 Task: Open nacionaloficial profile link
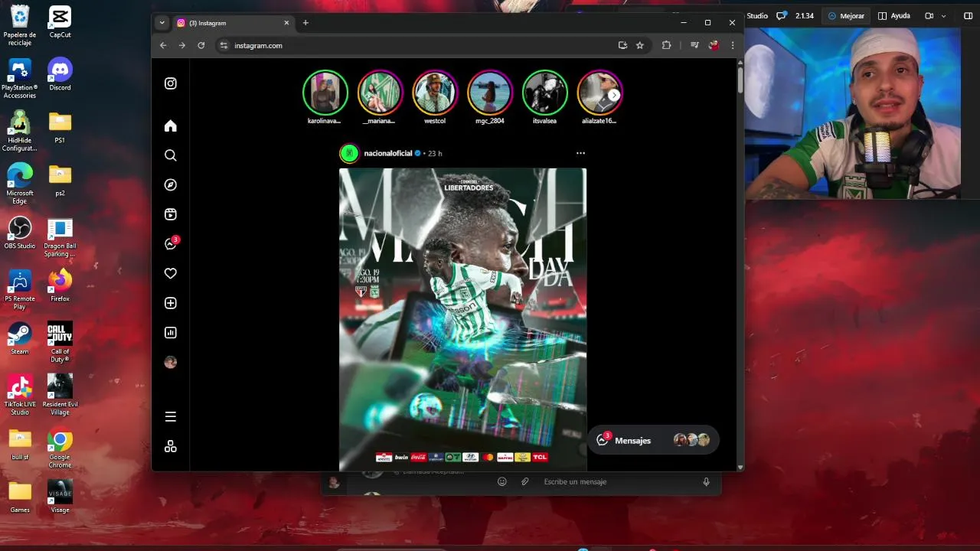pos(388,153)
